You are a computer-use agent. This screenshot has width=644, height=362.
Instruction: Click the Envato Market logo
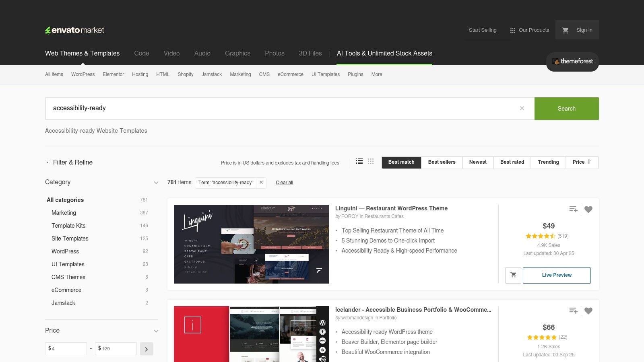coord(74,30)
